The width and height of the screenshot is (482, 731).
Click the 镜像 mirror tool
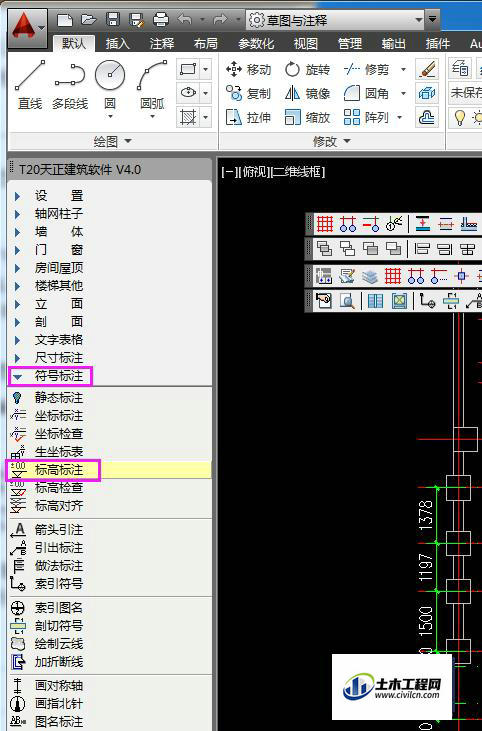(x=308, y=93)
